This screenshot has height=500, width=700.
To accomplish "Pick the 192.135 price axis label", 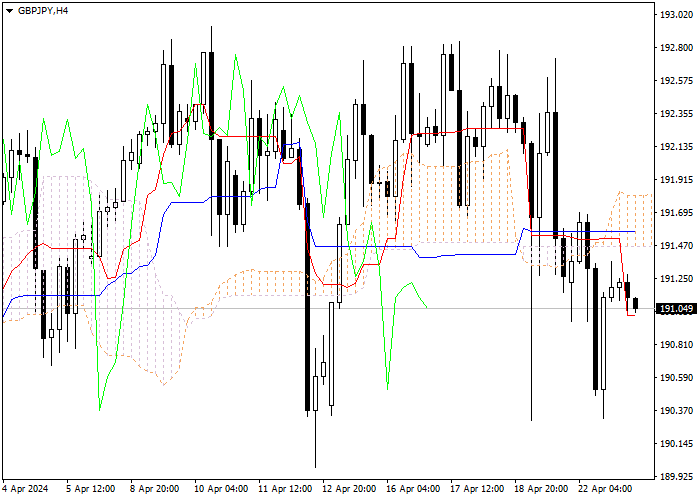I will tap(676, 147).
